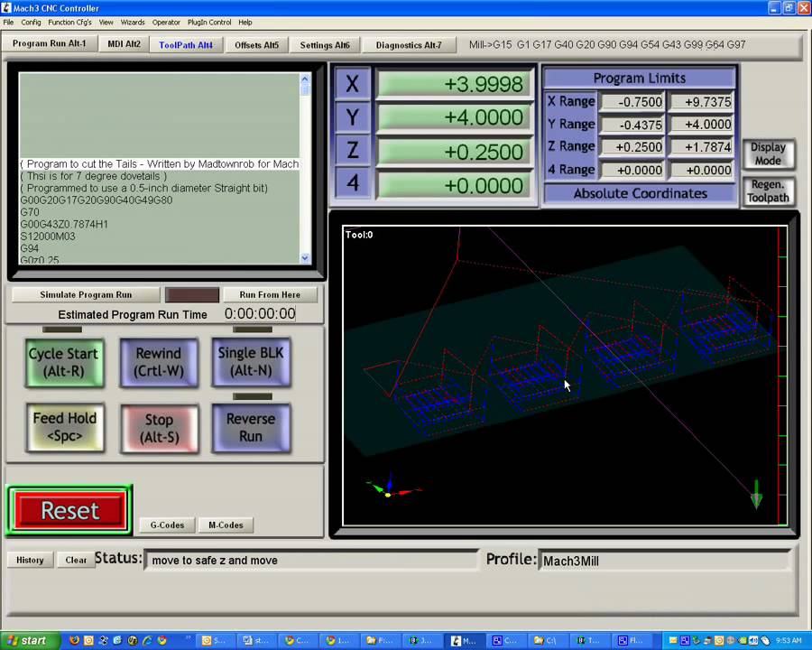812x650 pixels.
Task: Open the Operator menu
Action: pos(166,23)
